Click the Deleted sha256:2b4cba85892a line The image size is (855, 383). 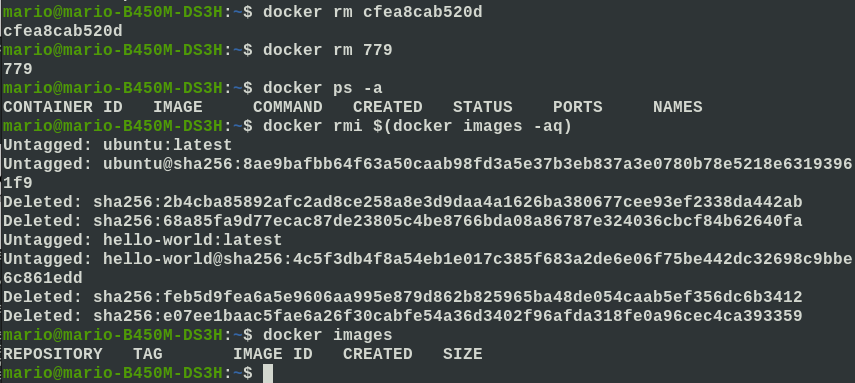click(402, 202)
